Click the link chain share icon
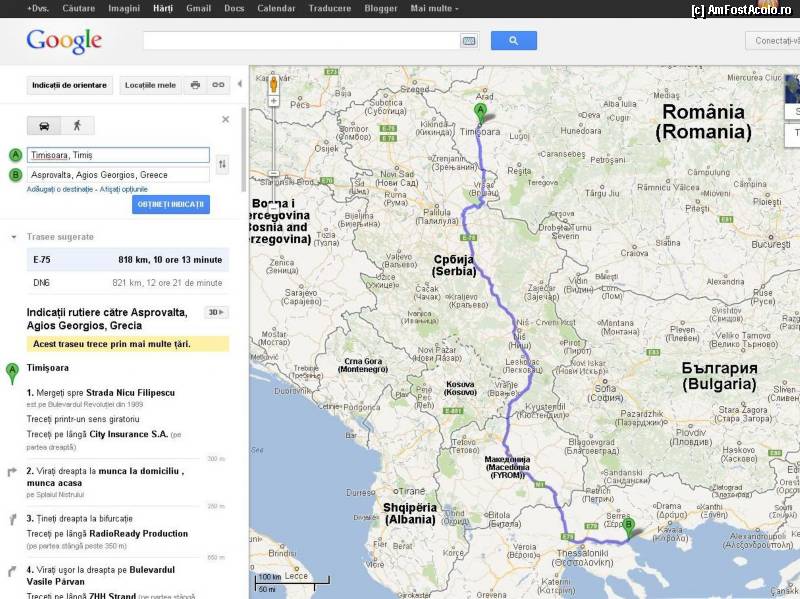This screenshot has height=599, width=800. (x=217, y=85)
